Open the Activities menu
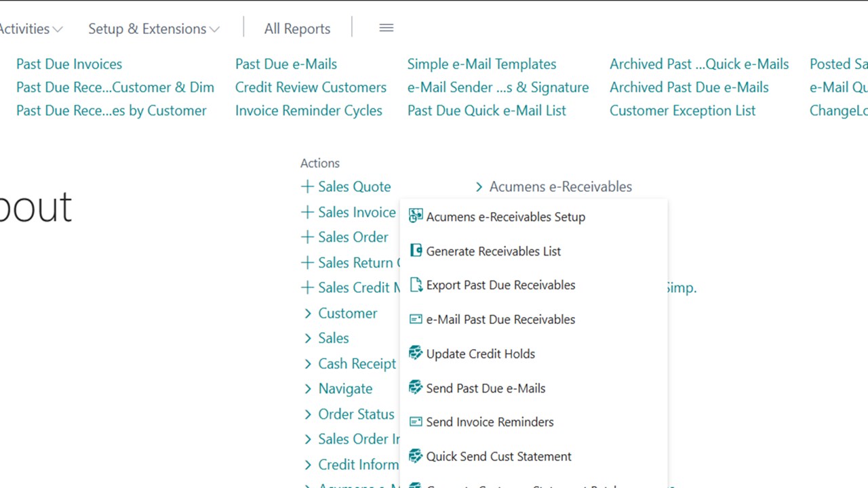Screen dimensions: 868x488 pos(27,28)
